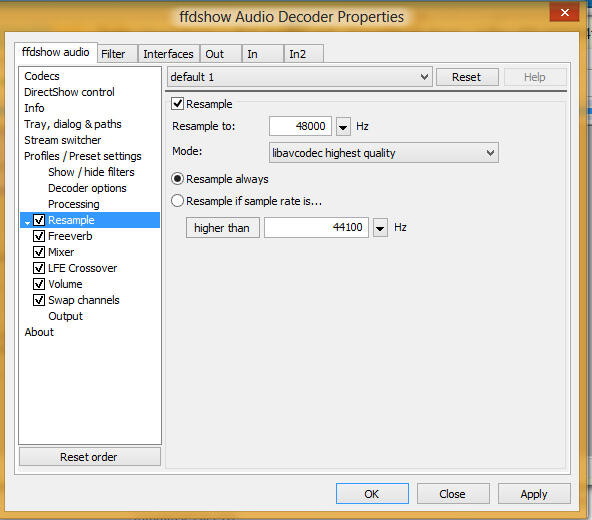The width and height of the screenshot is (592, 520).
Task: Switch to the Out tab
Action: click(x=221, y=54)
